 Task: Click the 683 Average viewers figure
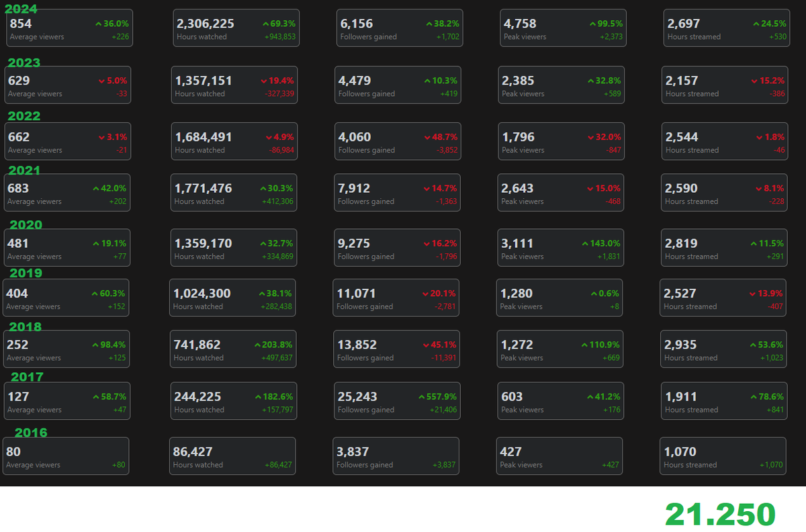pos(18,189)
